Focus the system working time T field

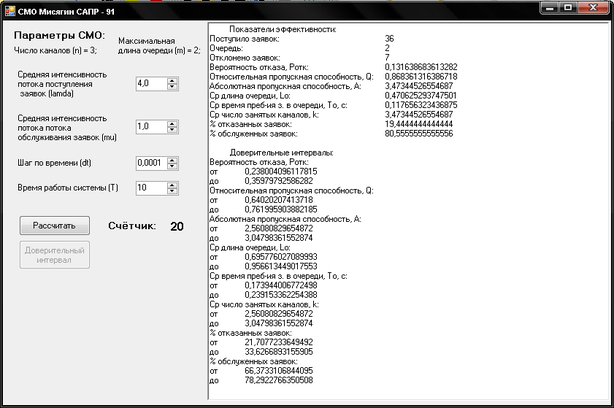pos(151,188)
